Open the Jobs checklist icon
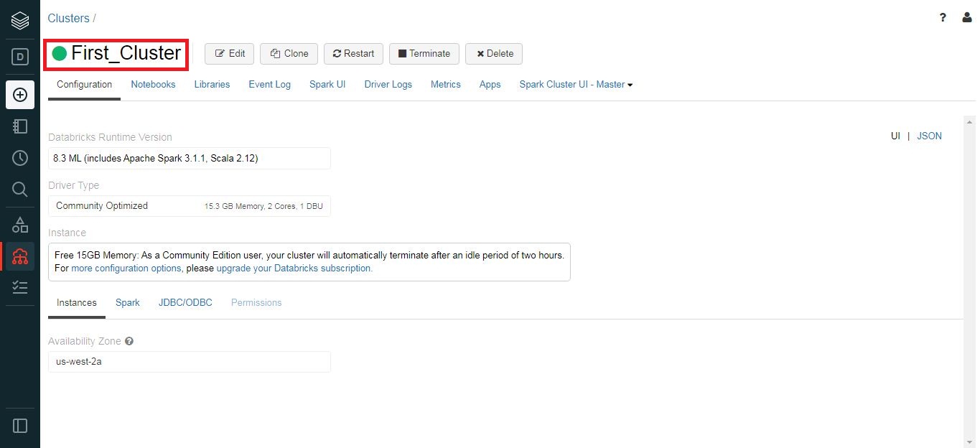The height and width of the screenshot is (448, 980). (19, 287)
